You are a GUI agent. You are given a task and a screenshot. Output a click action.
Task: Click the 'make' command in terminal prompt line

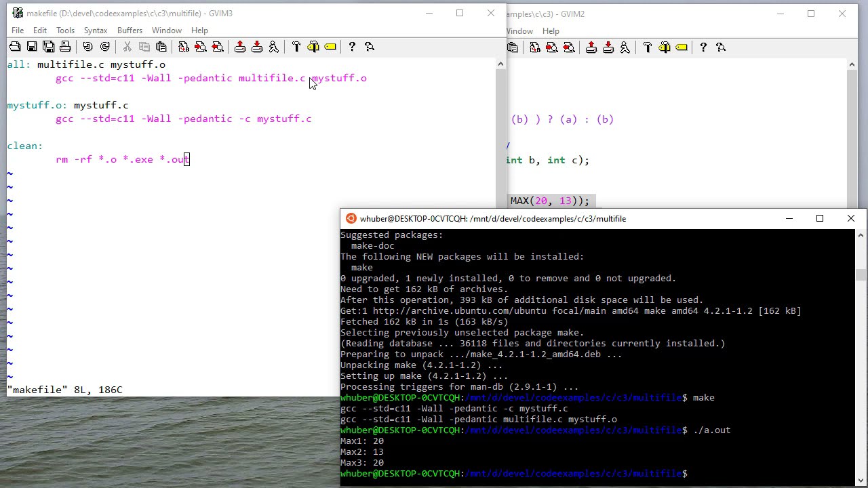(704, 397)
